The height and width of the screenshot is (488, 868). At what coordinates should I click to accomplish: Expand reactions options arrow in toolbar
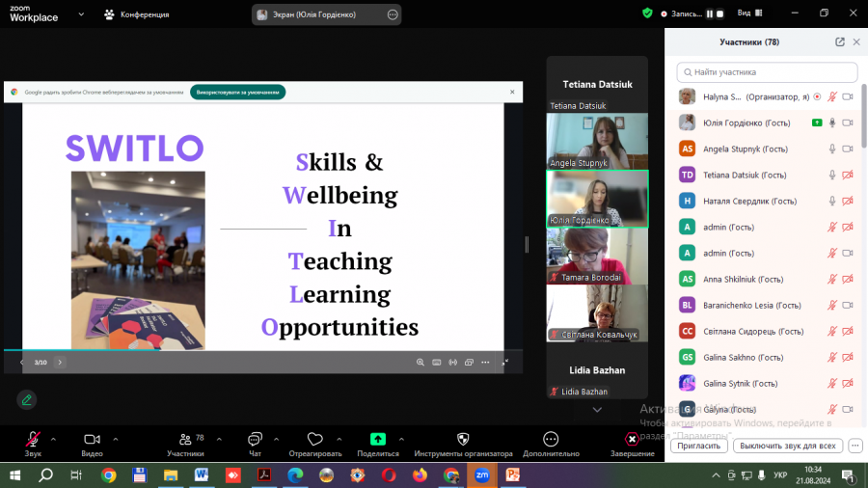click(339, 440)
